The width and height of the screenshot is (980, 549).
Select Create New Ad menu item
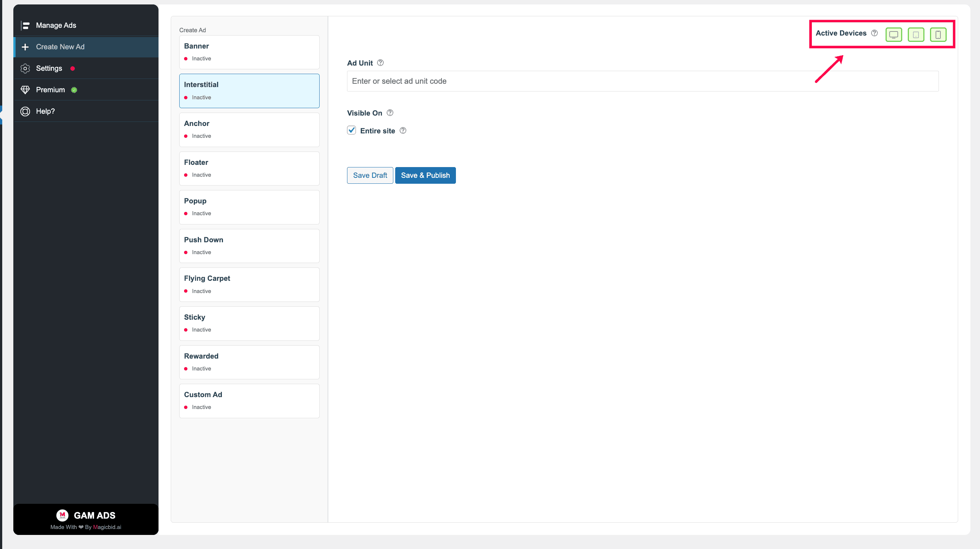[x=86, y=47]
